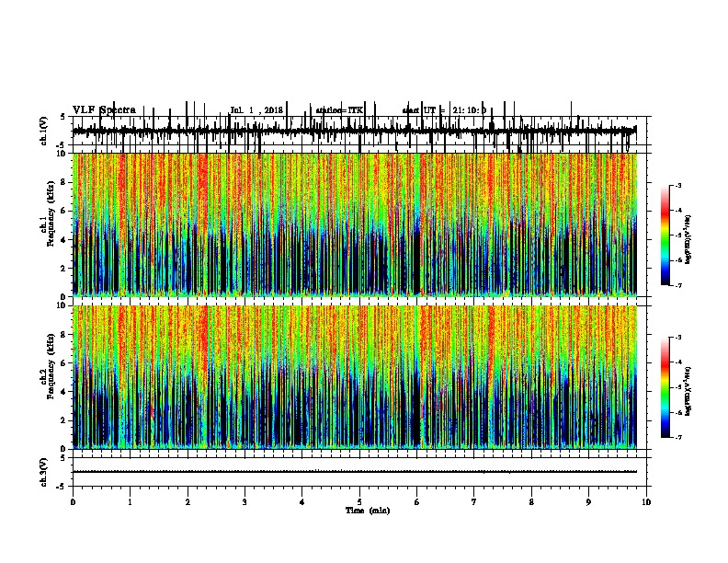Click time axis tick label 7
The height and width of the screenshot is (563, 728).
[x=474, y=502]
